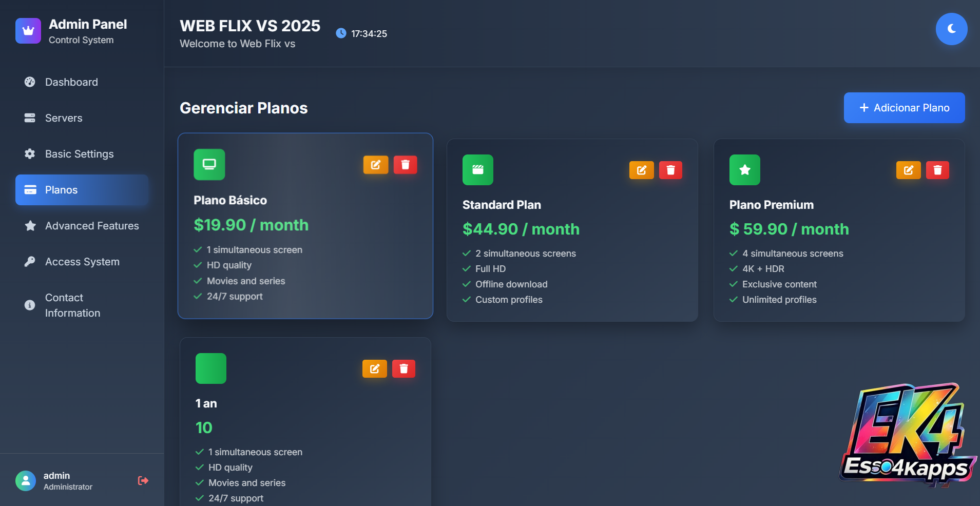Open Contact Information page
Image resolution: width=980 pixels, height=506 pixels.
(72, 305)
